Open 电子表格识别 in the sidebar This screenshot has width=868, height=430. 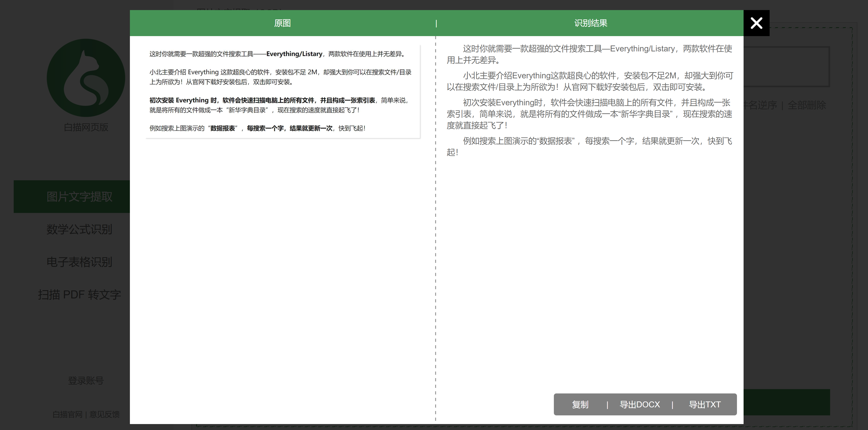(x=79, y=262)
